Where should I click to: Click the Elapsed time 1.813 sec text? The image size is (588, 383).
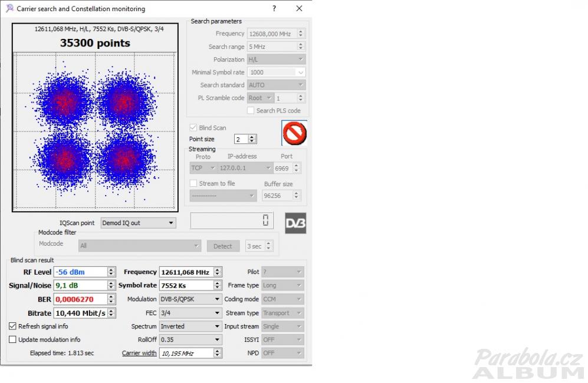(x=62, y=353)
